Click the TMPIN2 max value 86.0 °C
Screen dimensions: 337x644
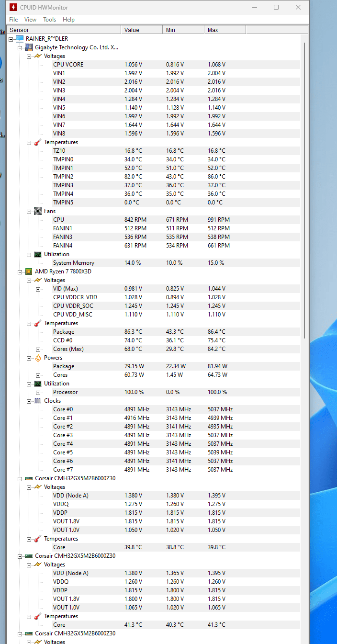(x=216, y=177)
